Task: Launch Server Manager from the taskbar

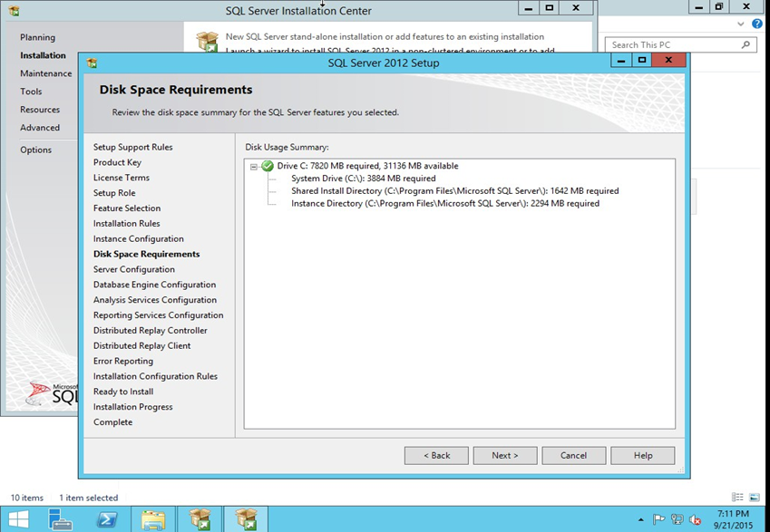Action: [x=63, y=518]
